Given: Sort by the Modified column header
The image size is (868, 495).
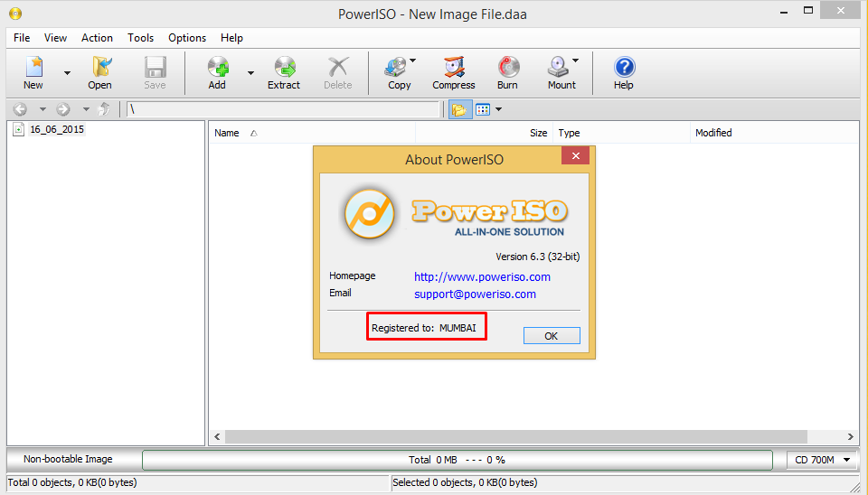Looking at the screenshot, I should (774, 133).
